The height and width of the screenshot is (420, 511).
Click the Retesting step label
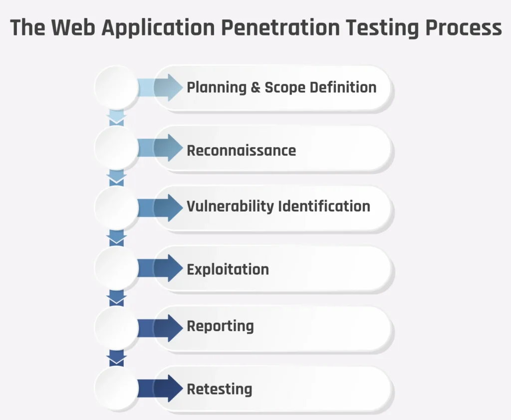[x=220, y=389]
